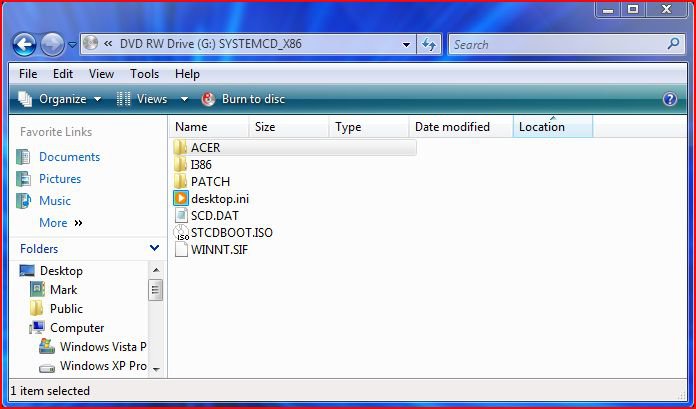
Task: Select the desktop.ini file icon
Action: tap(181, 199)
